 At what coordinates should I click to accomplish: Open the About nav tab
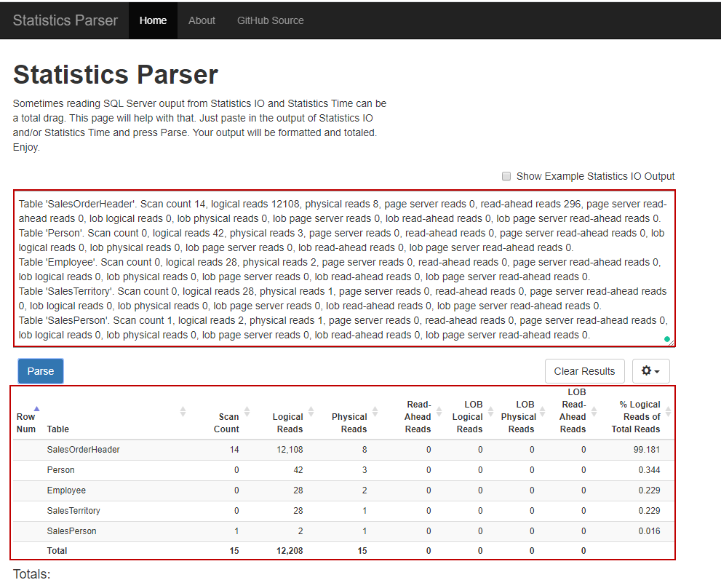[202, 20]
